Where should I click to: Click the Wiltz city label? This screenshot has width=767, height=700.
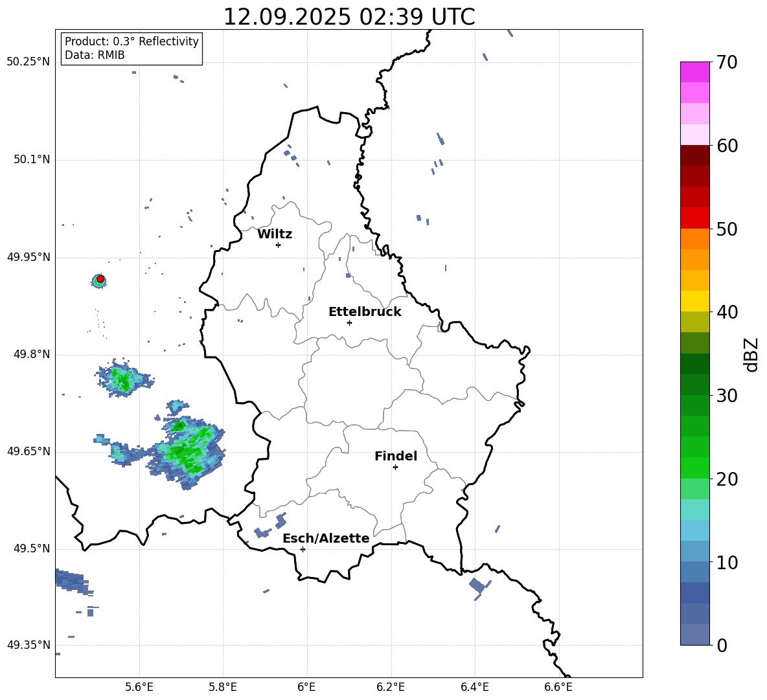pyautogui.click(x=275, y=234)
